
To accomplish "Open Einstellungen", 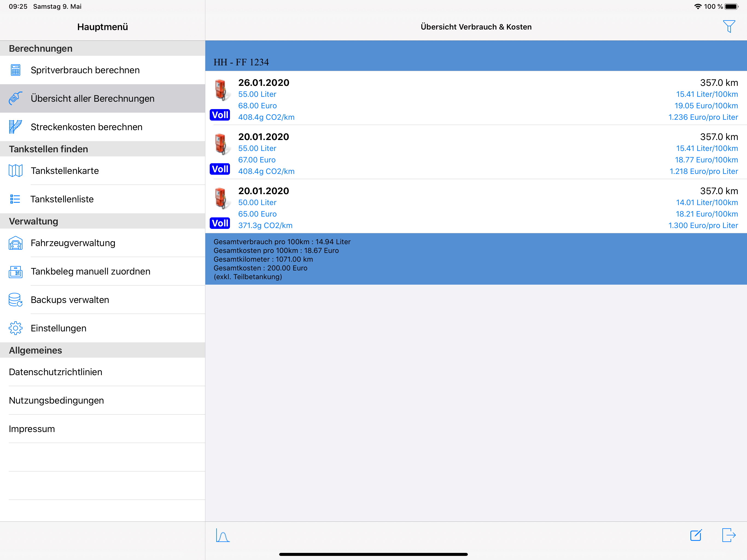I will (x=103, y=328).
